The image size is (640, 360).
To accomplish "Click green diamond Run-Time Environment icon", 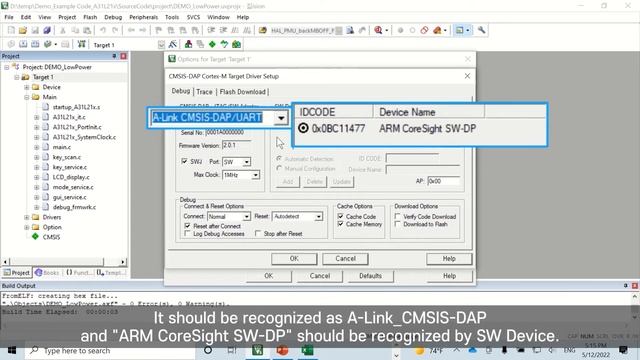I will pos(212,44).
